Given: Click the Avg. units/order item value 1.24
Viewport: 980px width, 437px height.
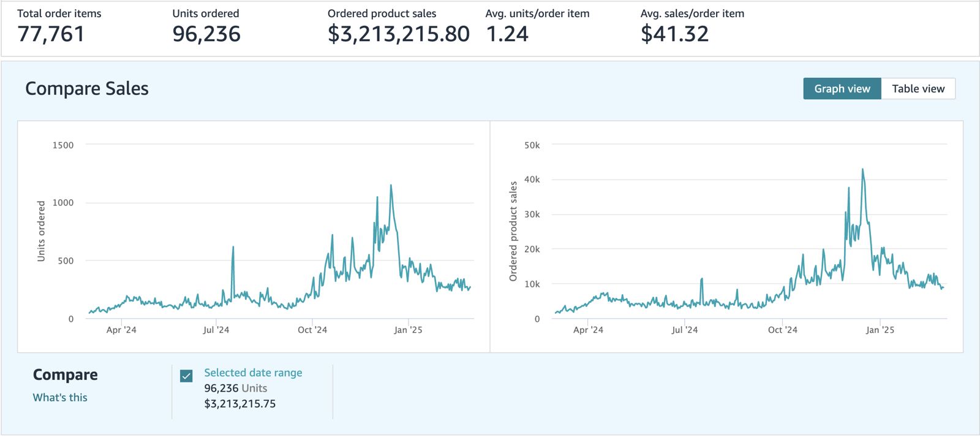Looking at the screenshot, I should click(x=507, y=34).
